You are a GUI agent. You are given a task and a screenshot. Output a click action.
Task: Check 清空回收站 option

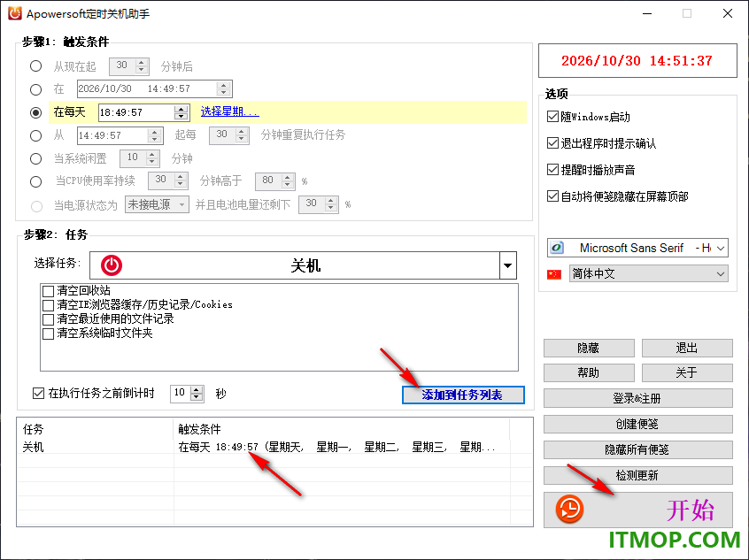tap(48, 291)
